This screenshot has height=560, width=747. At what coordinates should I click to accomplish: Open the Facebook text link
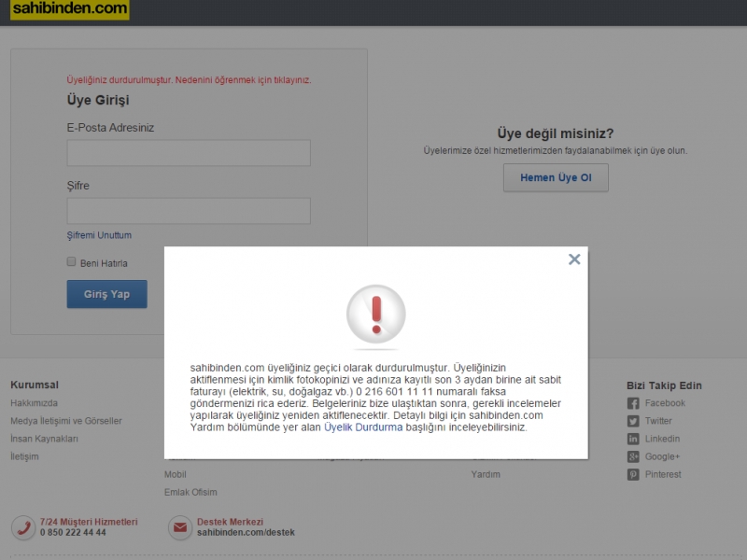click(x=665, y=403)
